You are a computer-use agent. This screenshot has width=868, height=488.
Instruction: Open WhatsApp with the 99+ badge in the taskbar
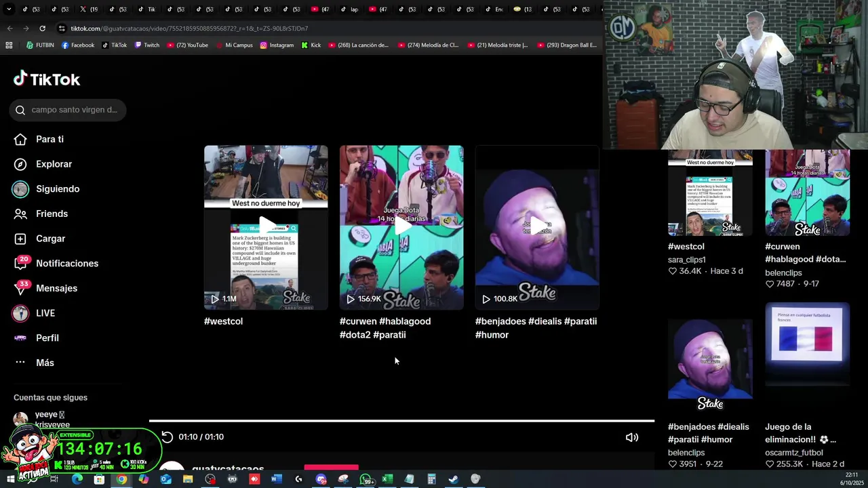pyautogui.click(x=366, y=479)
